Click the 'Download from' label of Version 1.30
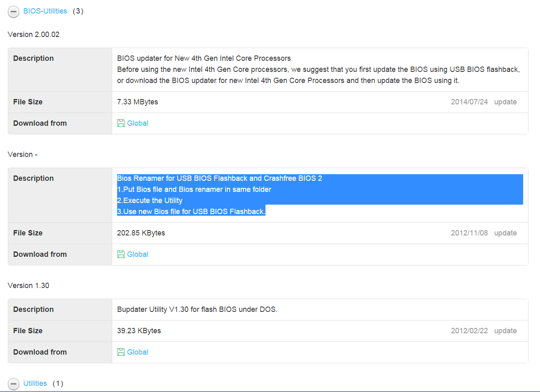This screenshot has height=392, width=540. click(40, 352)
